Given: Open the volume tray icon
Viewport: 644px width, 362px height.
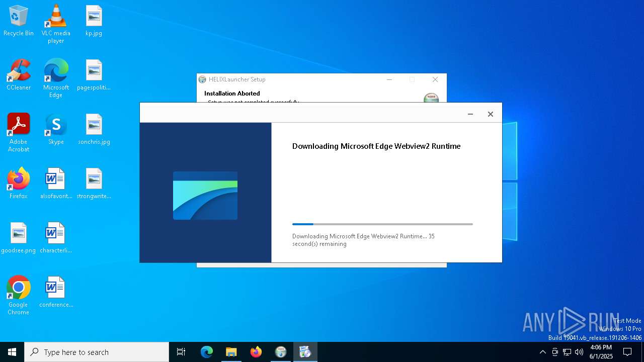Looking at the screenshot, I should pyautogui.click(x=579, y=352).
